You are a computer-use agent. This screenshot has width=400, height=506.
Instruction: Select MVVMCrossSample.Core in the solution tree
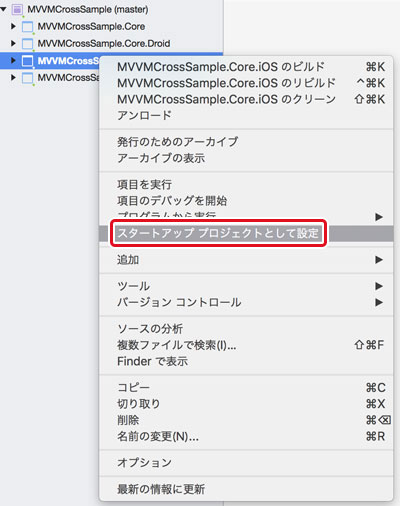91,26
